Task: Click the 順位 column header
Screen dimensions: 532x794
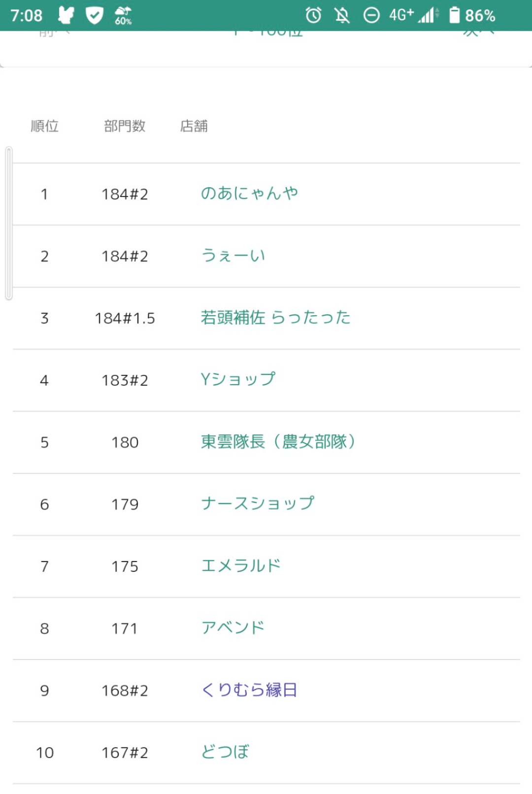Action: click(x=45, y=126)
